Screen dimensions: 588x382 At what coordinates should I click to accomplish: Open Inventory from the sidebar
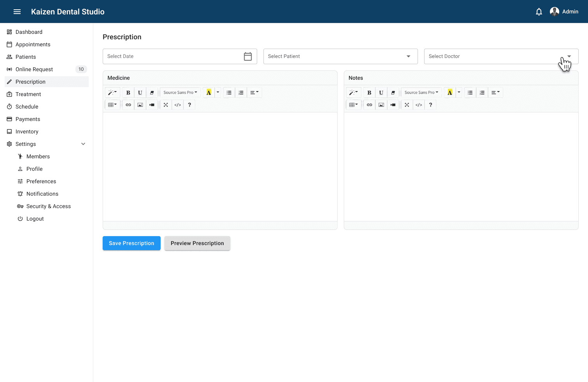[x=27, y=131]
